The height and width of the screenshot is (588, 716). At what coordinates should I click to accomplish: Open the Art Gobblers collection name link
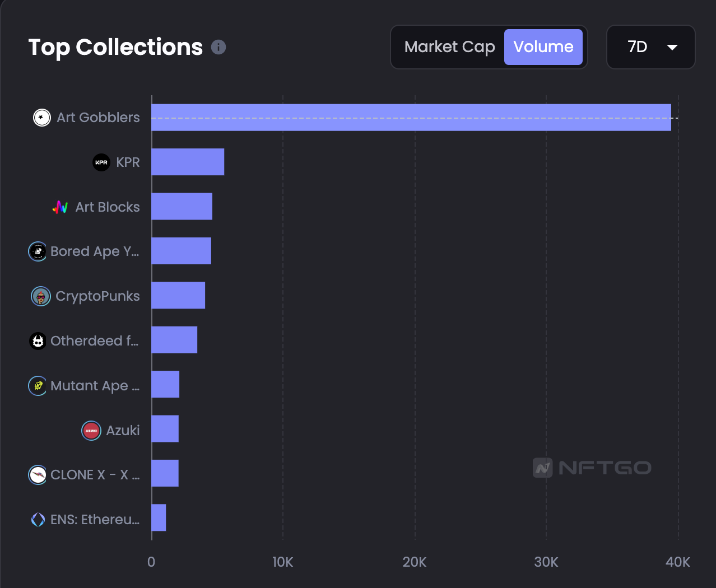point(98,118)
